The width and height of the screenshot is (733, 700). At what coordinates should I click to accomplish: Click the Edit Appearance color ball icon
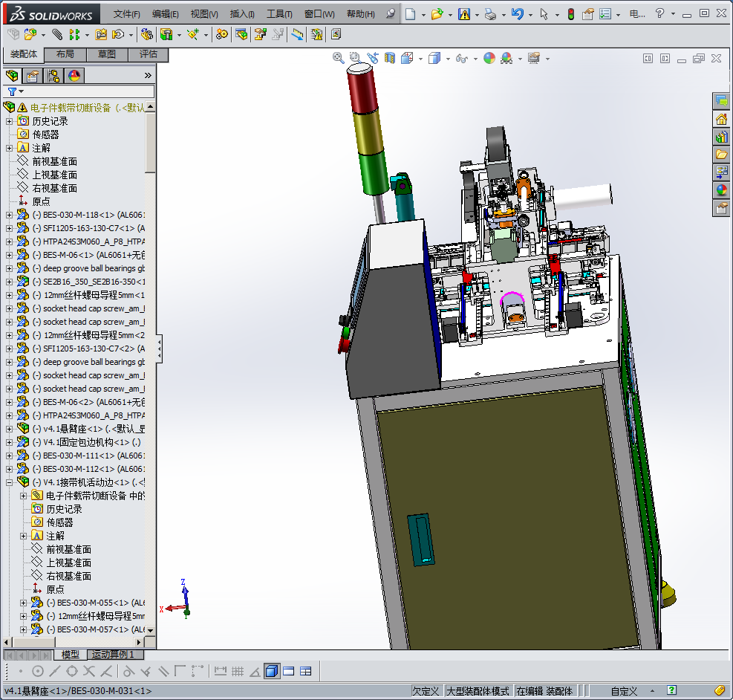(489, 58)
